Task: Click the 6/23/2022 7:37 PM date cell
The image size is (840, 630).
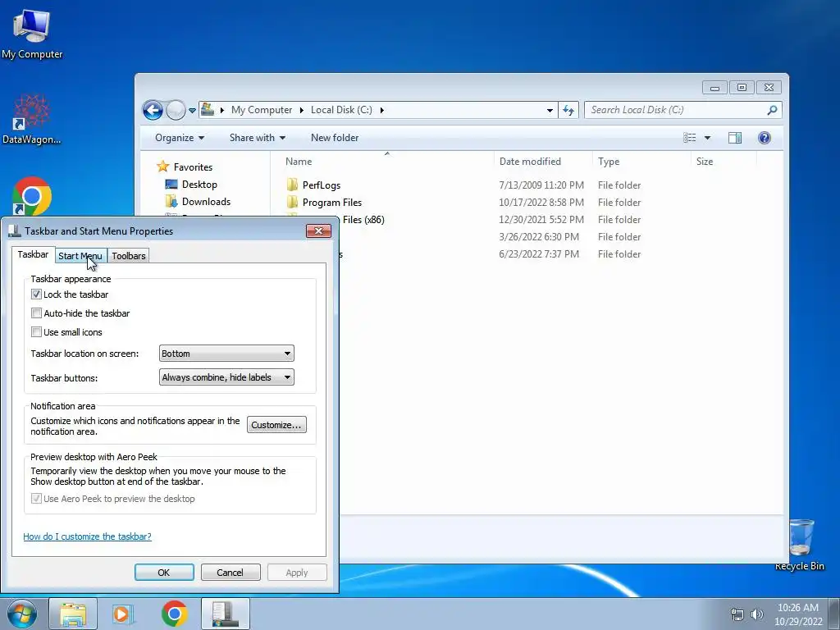Action: pos(539,254)
